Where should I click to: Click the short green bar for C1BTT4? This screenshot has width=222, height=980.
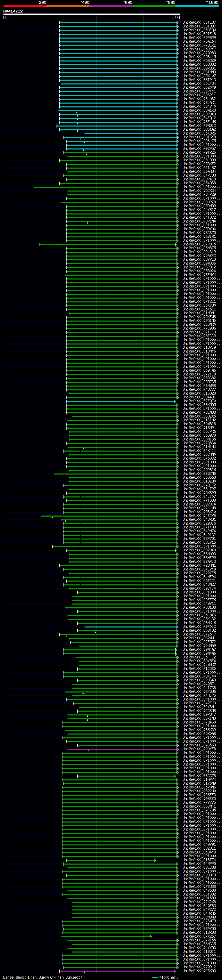click(x=111, y=860)
